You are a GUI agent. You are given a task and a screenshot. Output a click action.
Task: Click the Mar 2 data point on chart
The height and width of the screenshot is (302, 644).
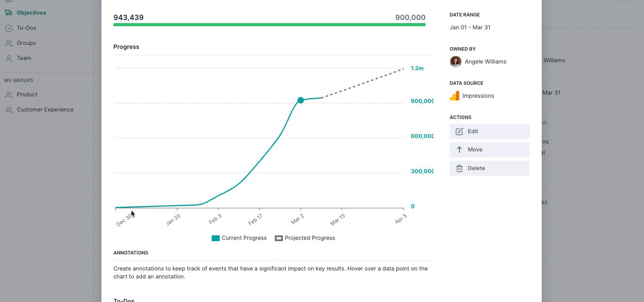pyautogui.click(x=301, y=100)
